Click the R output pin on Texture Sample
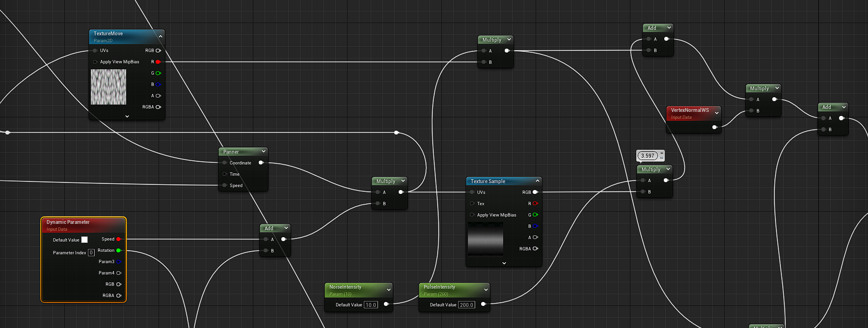This screenshot has height=328, width=868. (x=535, y=203)
